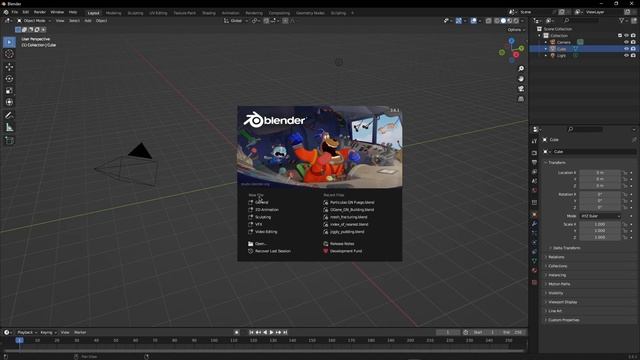Disable Light in renders camera icon

click(x=633, y=56)
